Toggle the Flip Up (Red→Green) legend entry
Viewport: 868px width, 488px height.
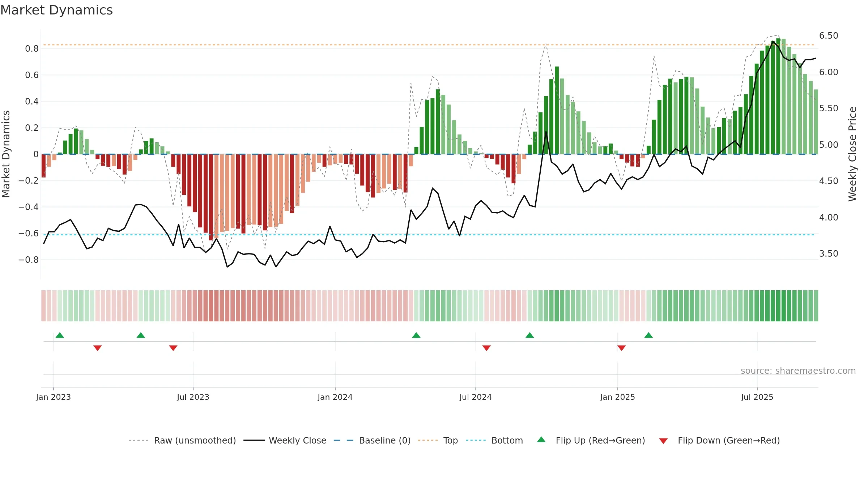591,440
